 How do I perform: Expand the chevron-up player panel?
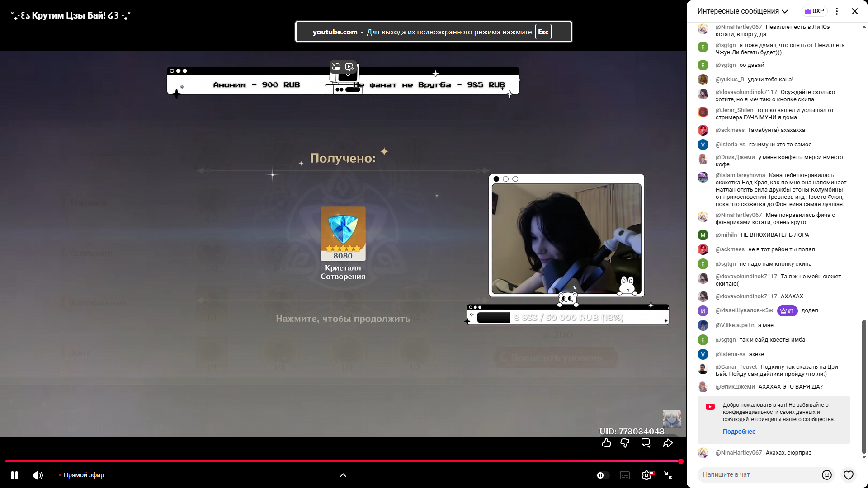(343, 475)
